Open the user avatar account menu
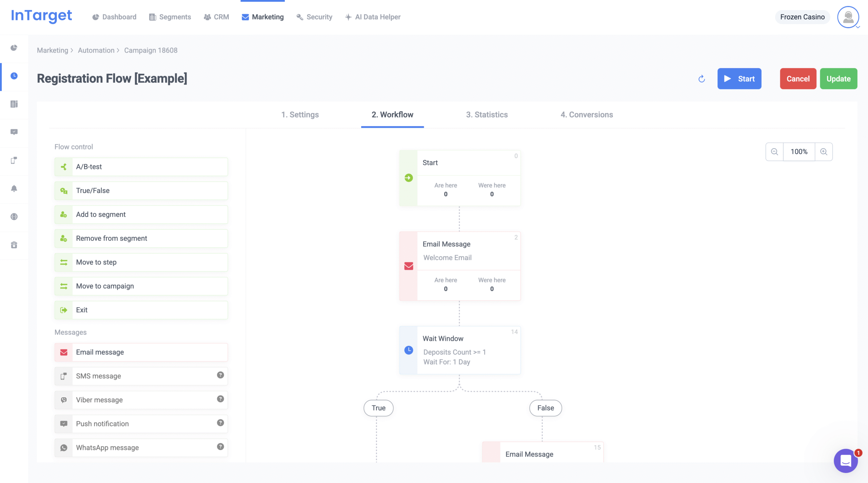This screenshot has width=868, height=483. tap(848, 17)
